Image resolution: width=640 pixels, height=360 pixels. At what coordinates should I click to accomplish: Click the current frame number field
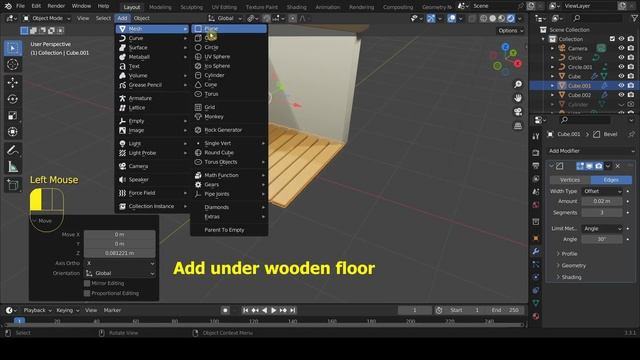point(415,310)
